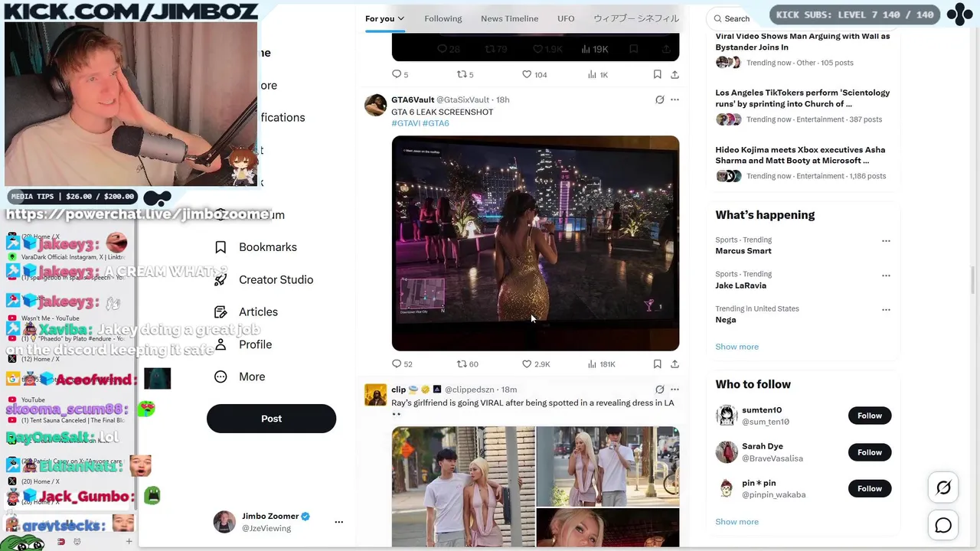This screenshot has width=980, height=551.
Task: Like the upper post with 104 likes
Action: click(534, 74)
